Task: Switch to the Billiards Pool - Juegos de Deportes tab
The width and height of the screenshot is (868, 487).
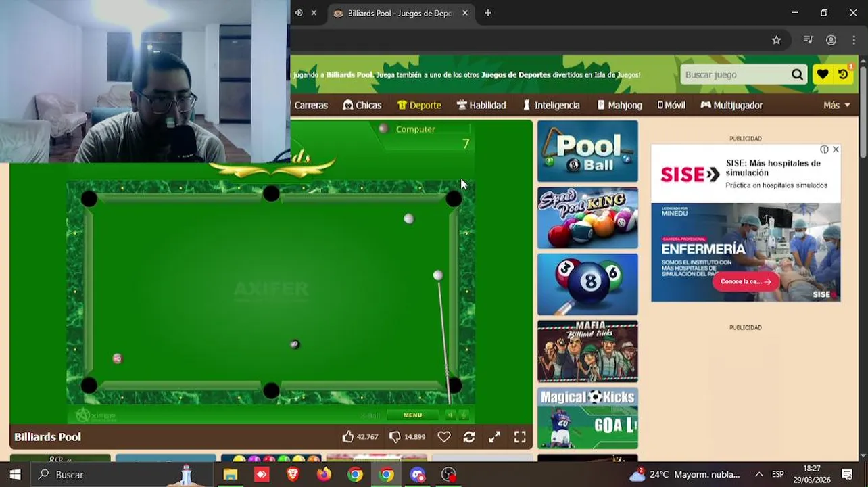Action: click(399, 13)
